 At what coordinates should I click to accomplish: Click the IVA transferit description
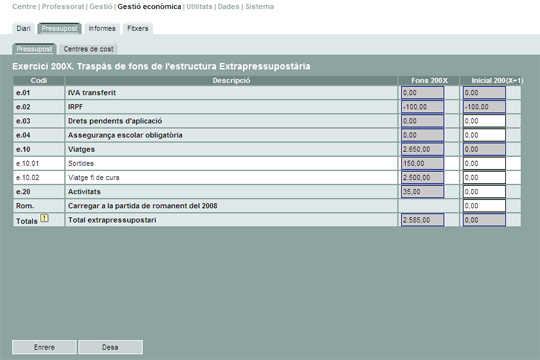click(x=92, y=93)
